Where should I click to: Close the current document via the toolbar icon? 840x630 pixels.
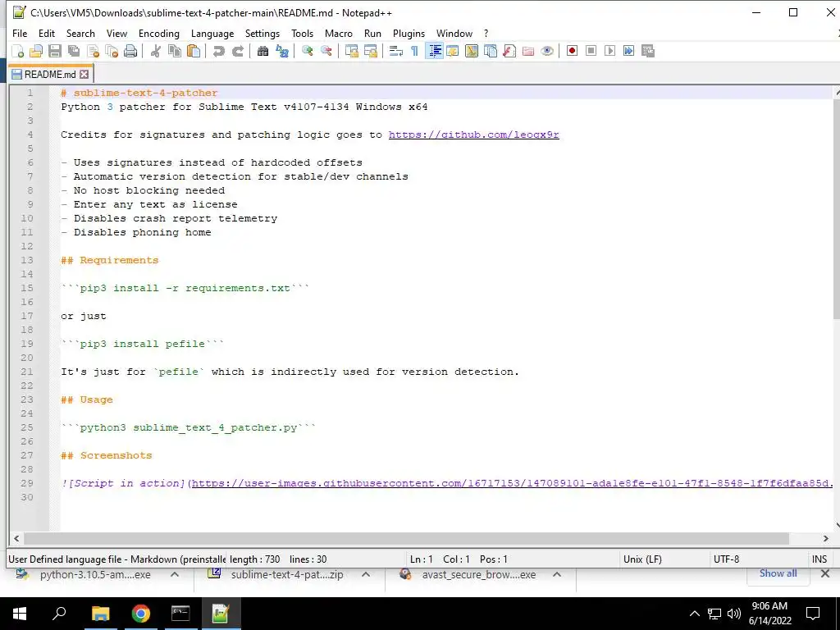coord(93,51)
